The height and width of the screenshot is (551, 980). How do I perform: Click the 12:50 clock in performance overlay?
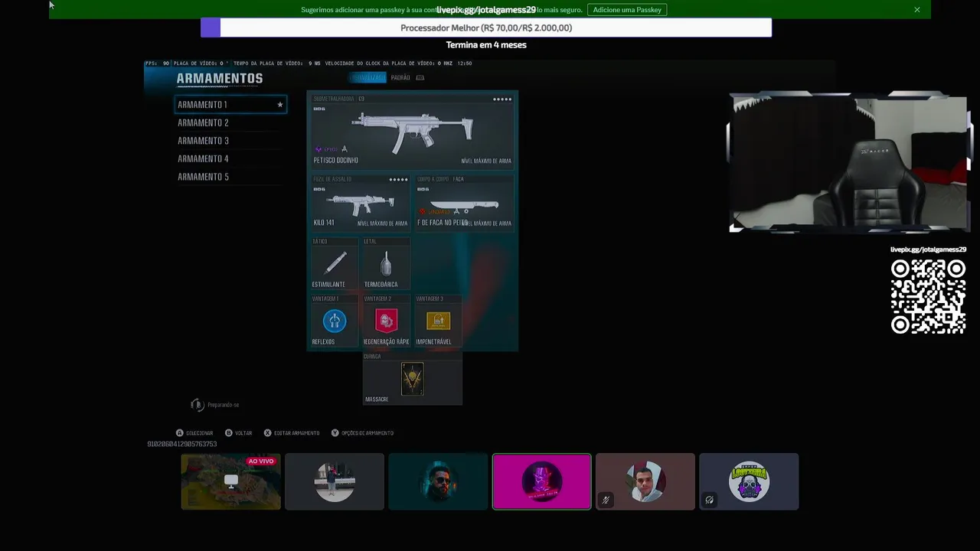[464, 64]
